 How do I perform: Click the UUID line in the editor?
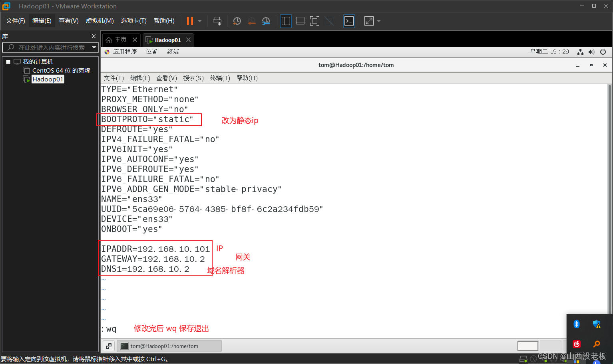pos(212,209)
